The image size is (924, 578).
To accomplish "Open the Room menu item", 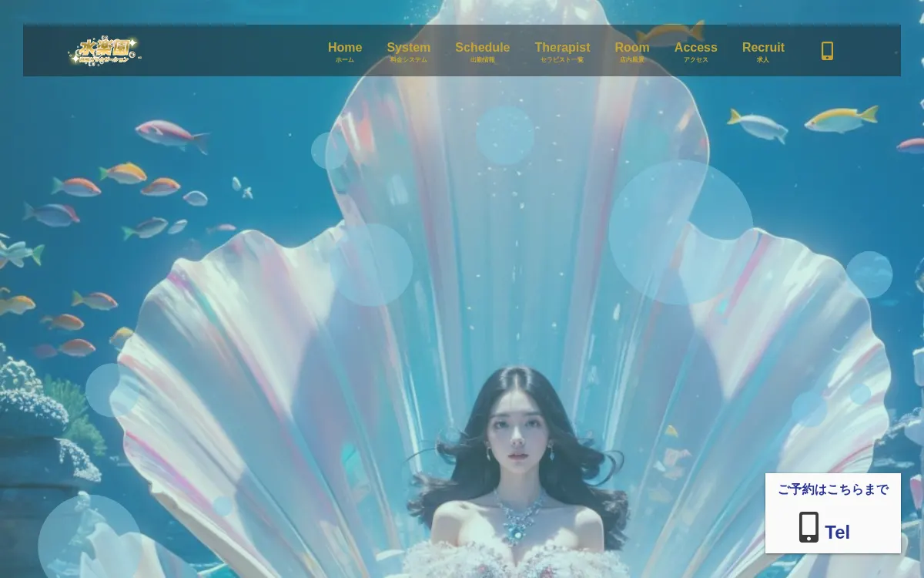I will (x=632, y=52).
